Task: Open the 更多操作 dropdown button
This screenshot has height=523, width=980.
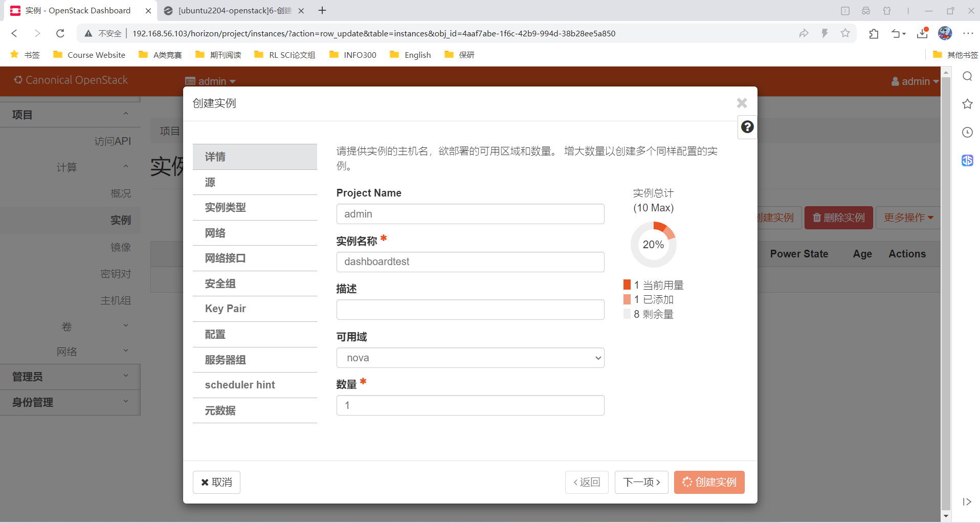Action: (x=908, y=217)
